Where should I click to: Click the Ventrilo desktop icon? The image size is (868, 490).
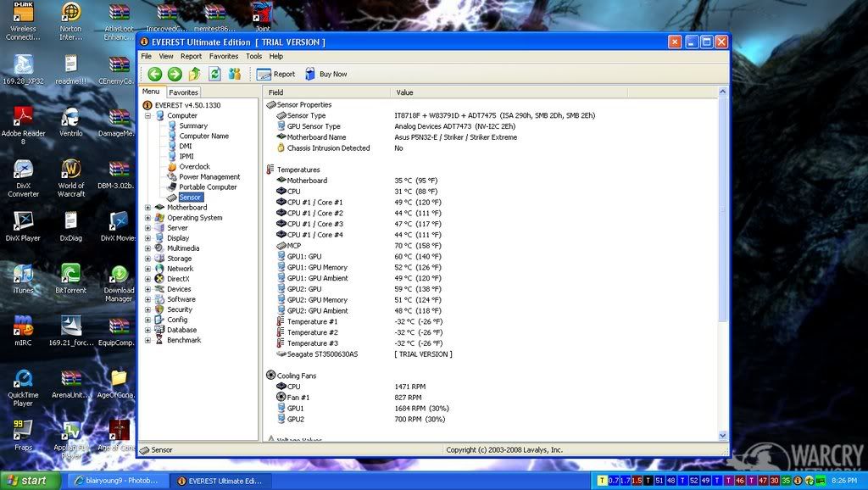[x=71, y=122]
